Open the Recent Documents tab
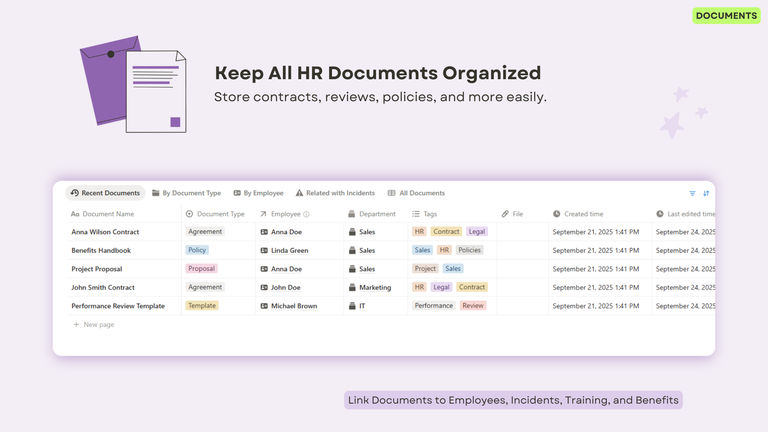The width and height of the screenshot is (768, 432). tap(105, 193)
